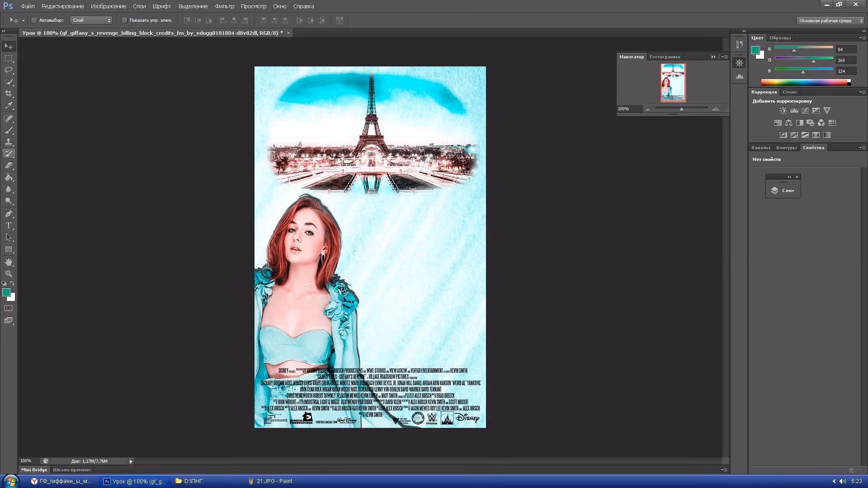The image size is (868, 488).
Task: Enable the Автовыбор checkbox
Action: click(x=34, y=20)
